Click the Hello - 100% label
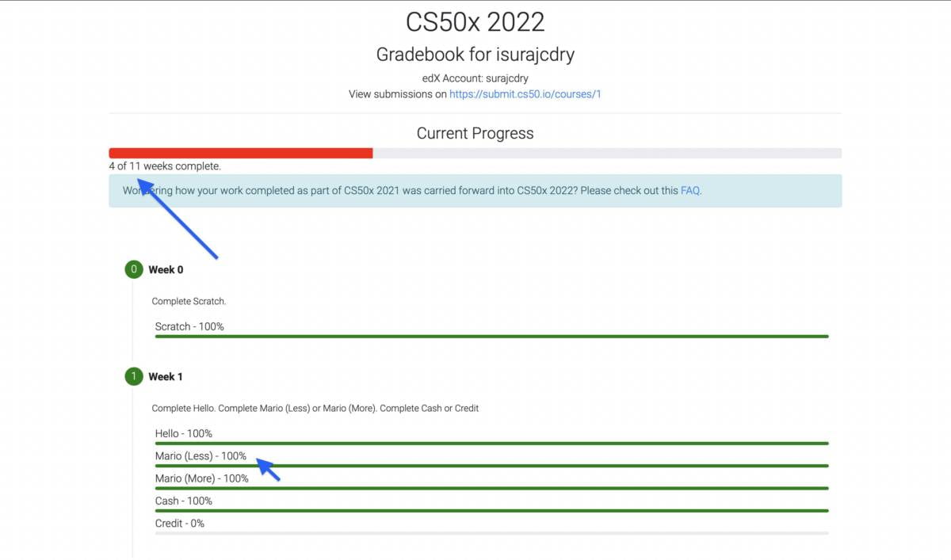The width and height of the screenshot is (951, 560). tap(184, 433)
